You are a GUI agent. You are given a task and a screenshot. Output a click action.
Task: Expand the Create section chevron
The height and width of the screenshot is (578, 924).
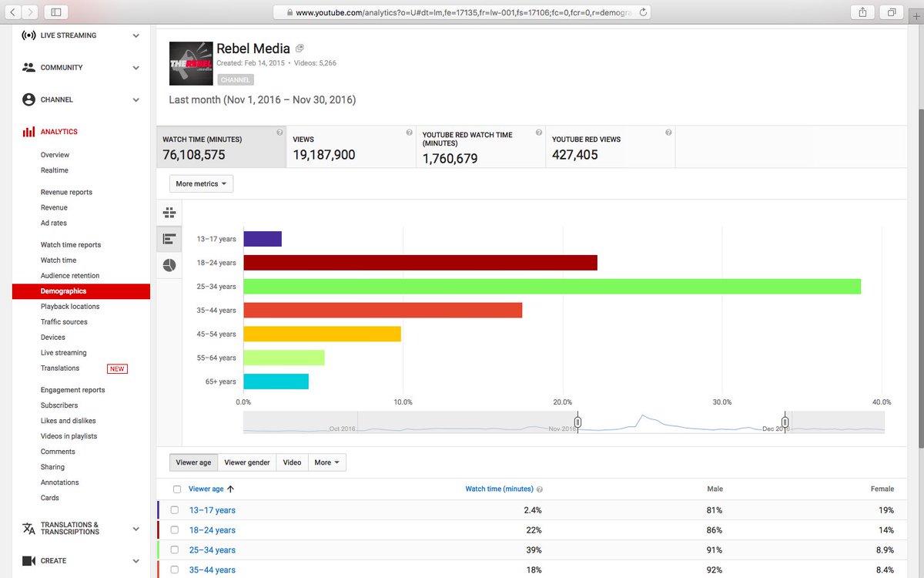pos(136,561)
